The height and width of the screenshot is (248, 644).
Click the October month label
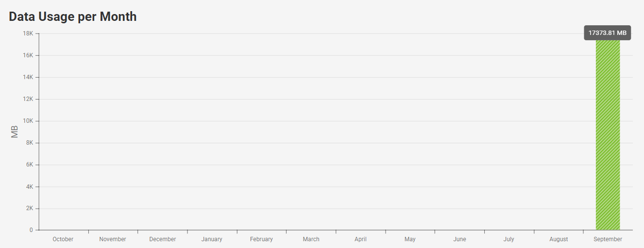(x=63, y=239)
